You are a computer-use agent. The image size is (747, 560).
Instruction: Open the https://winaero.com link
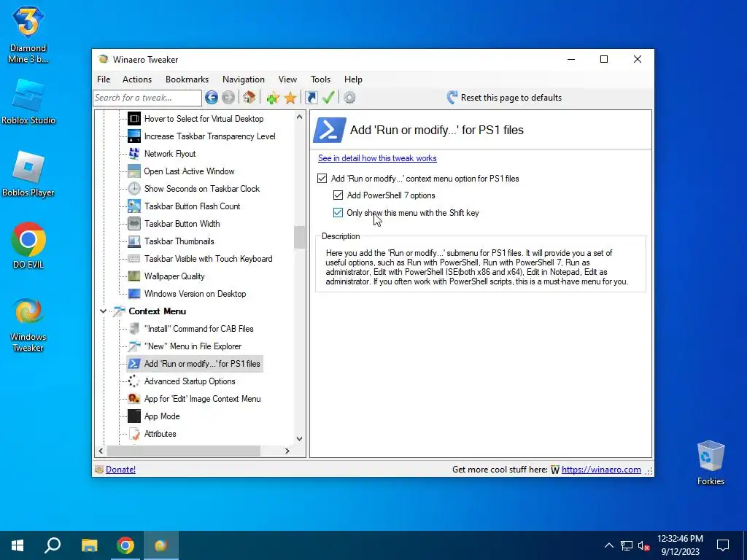tap(601, 470)
